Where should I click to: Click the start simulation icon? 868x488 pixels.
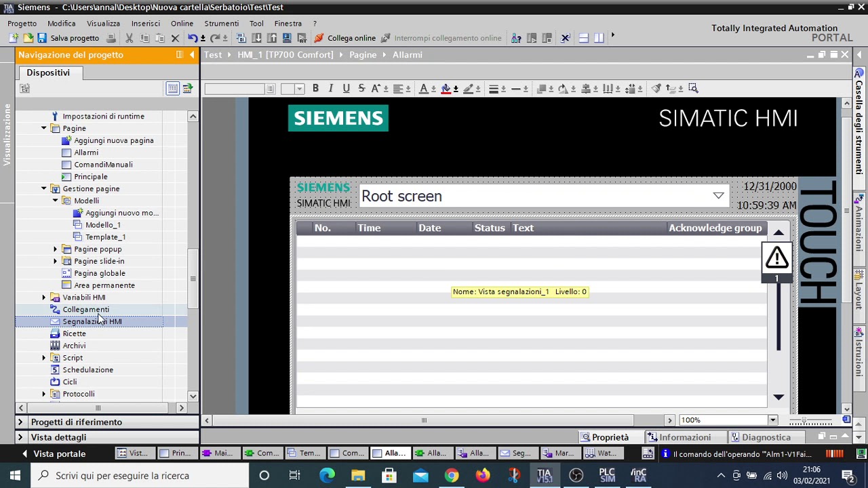click(287, 38)
